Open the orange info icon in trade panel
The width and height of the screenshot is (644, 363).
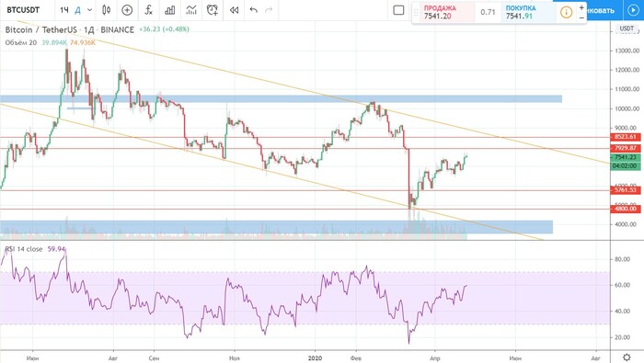tap(566, 12)
